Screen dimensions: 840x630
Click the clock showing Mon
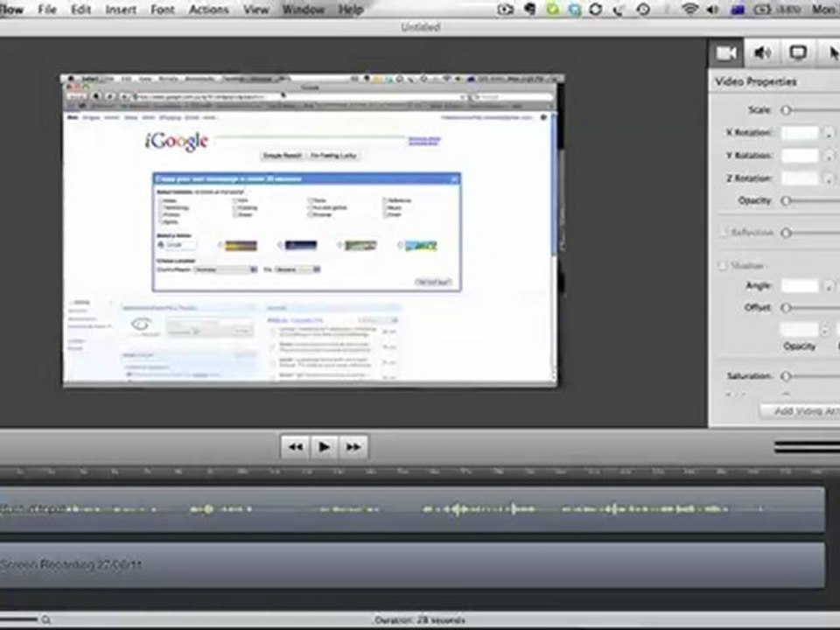coord(824,9)
